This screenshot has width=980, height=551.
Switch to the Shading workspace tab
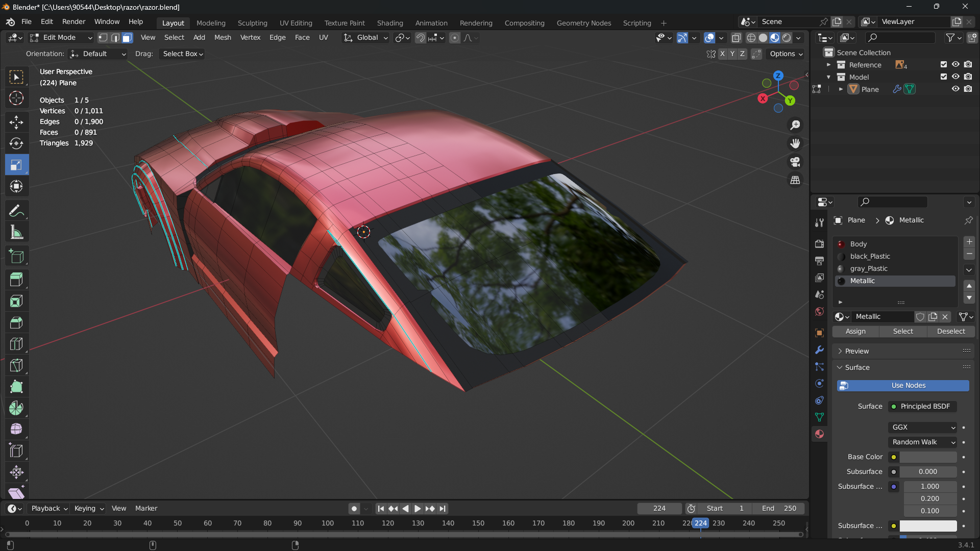(390, 23)
